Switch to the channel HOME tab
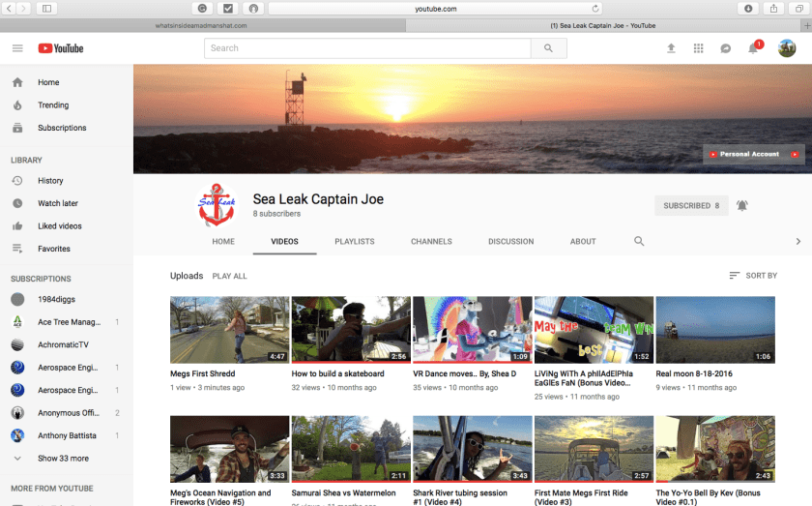Viewport: 812px width, 506px height. click(223, 242)
